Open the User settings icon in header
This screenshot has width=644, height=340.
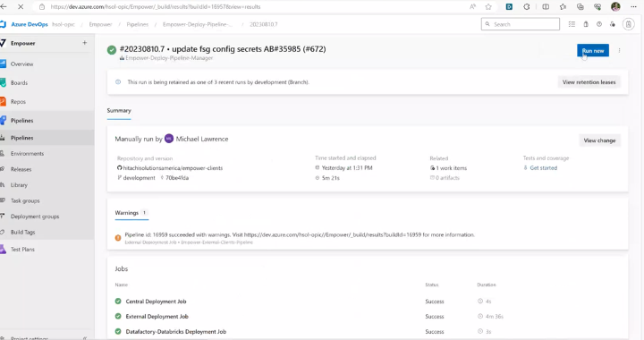coord(613,24)
